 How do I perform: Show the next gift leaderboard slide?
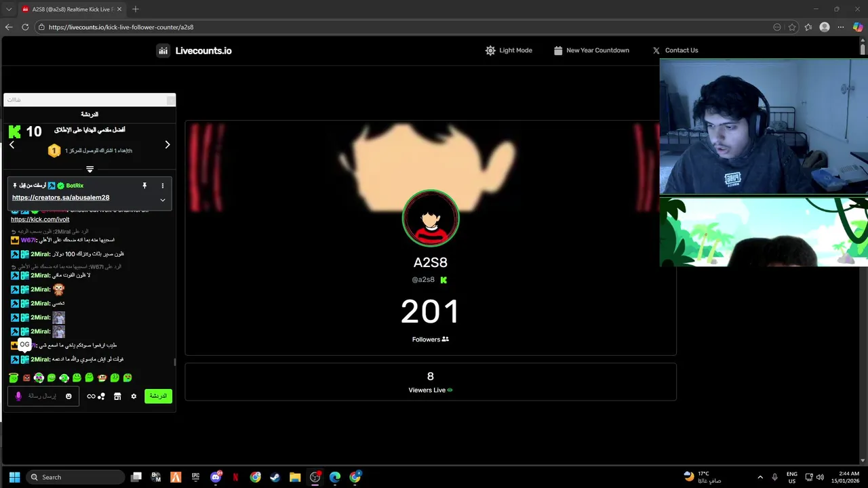pyautogui.click(x=167, y=144)
